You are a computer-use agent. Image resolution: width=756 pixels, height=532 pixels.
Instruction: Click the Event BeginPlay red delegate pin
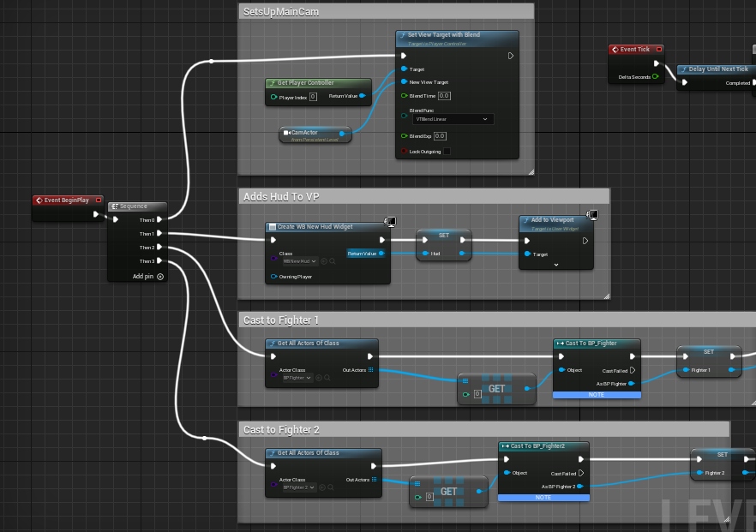click(99, 200)
